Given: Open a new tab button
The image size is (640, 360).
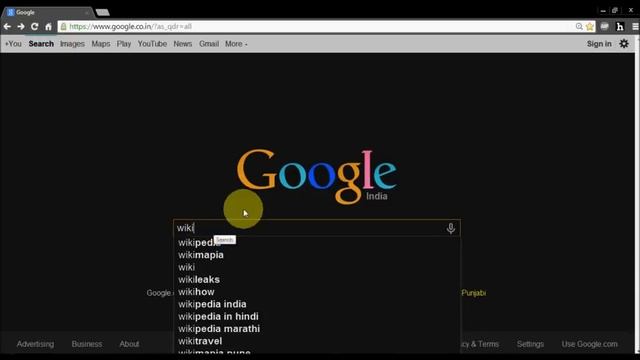Looking at the screenshot, I should tap(102, 12).
